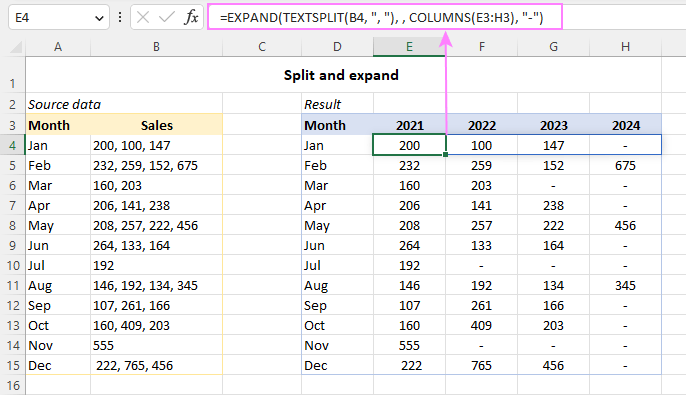686x395 pixels.
Task: Click result cell '409' in Oct row
Action: point(481,325)
